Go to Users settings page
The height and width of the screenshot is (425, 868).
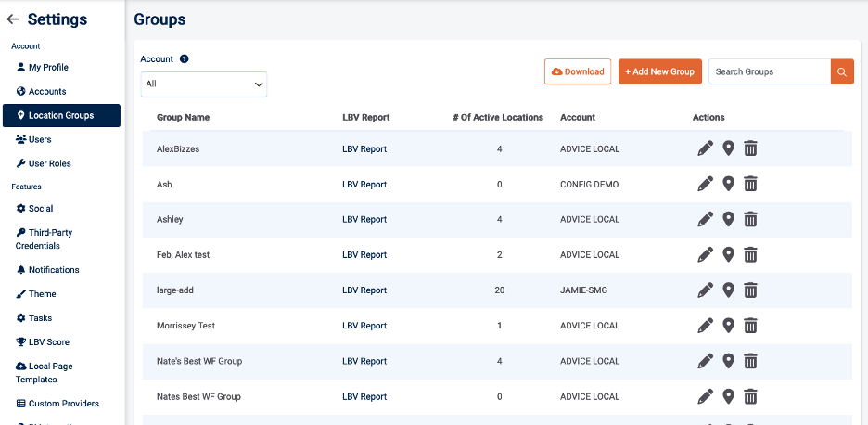(39, 140)
